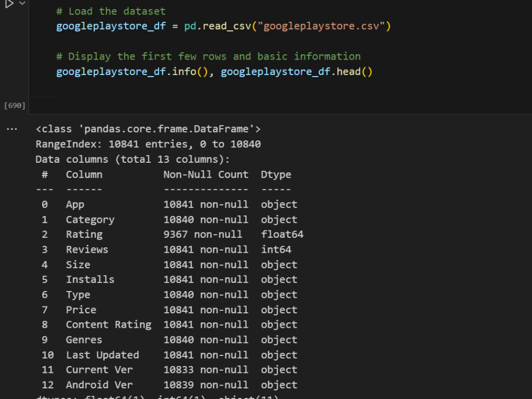Click the Rating row in the output
The image size is (532, 399).
click(x=84, y=234)
